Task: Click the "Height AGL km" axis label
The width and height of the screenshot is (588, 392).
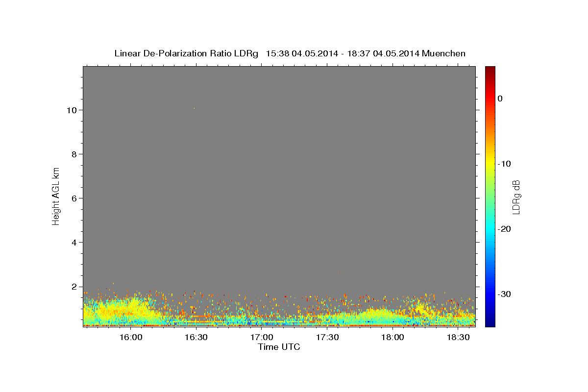Action: (x=56, y=196)
